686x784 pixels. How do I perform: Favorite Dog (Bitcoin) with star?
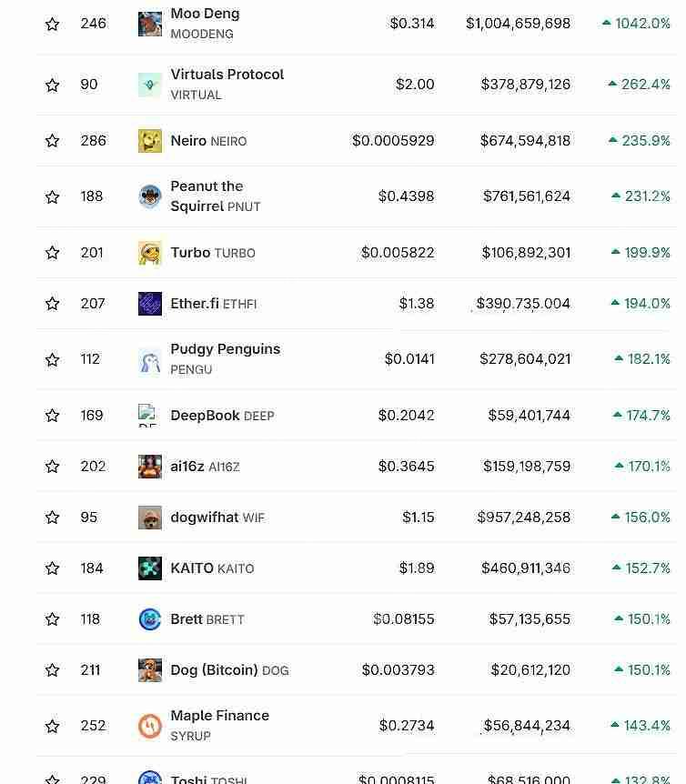pyautogui.click(x=53, y=670)
